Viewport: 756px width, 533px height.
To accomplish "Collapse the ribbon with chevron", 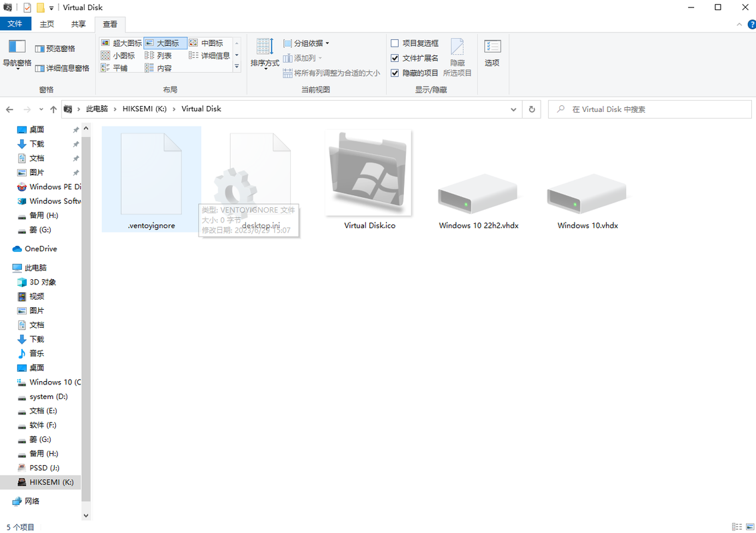I will tap(739, 24).
